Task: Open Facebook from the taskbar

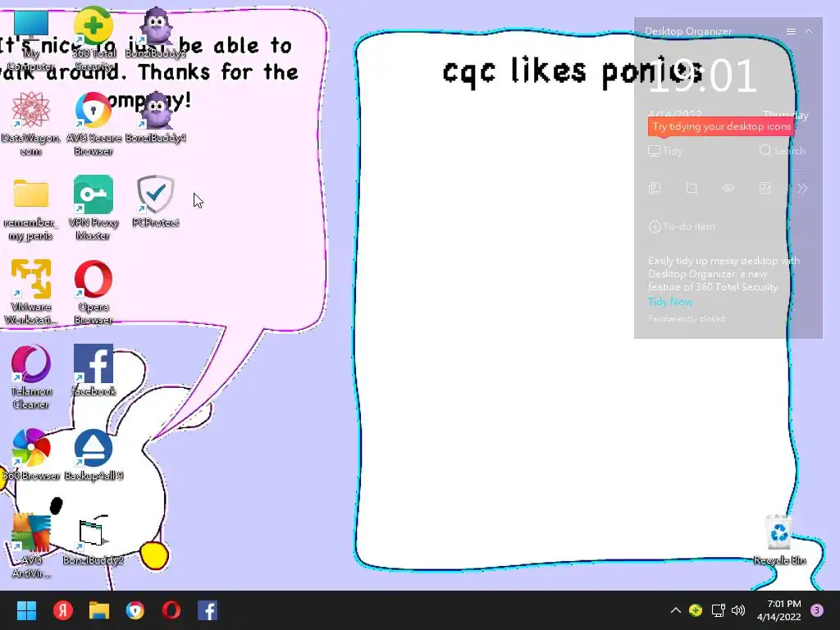Action: 208,610
